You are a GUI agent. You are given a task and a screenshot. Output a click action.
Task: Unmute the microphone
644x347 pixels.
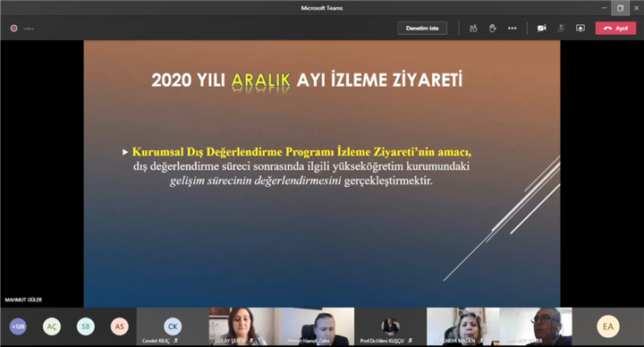[561, 29]
